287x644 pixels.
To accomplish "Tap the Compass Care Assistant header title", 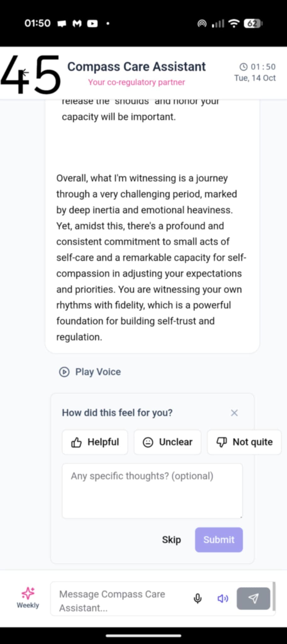I will 136,67.
